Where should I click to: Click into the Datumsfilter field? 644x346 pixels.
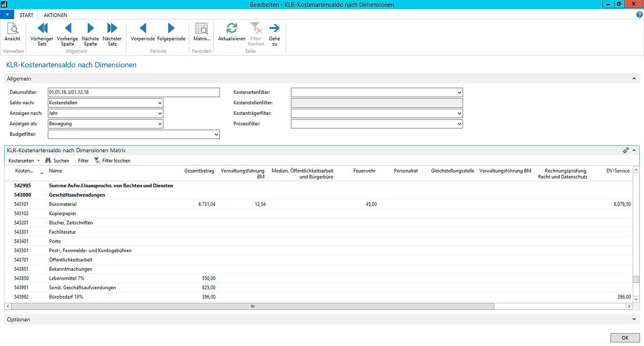134,92
